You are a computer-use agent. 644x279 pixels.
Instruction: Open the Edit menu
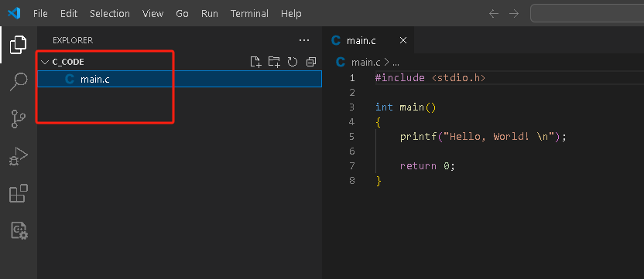(69, 14)
